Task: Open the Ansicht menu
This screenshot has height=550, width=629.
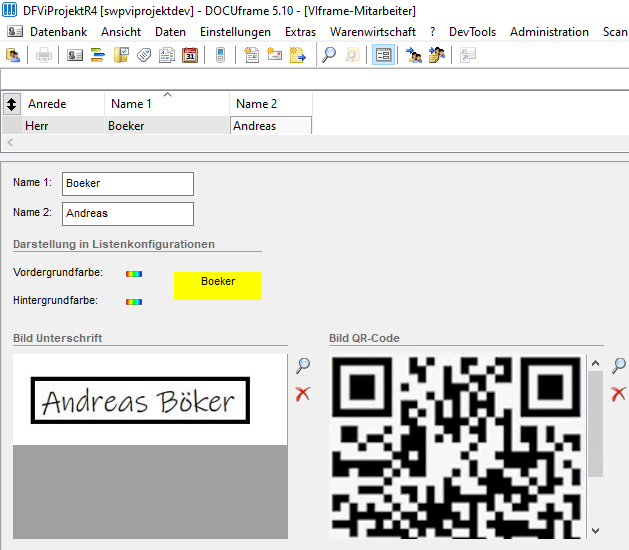Action: [x=121, y=32]
